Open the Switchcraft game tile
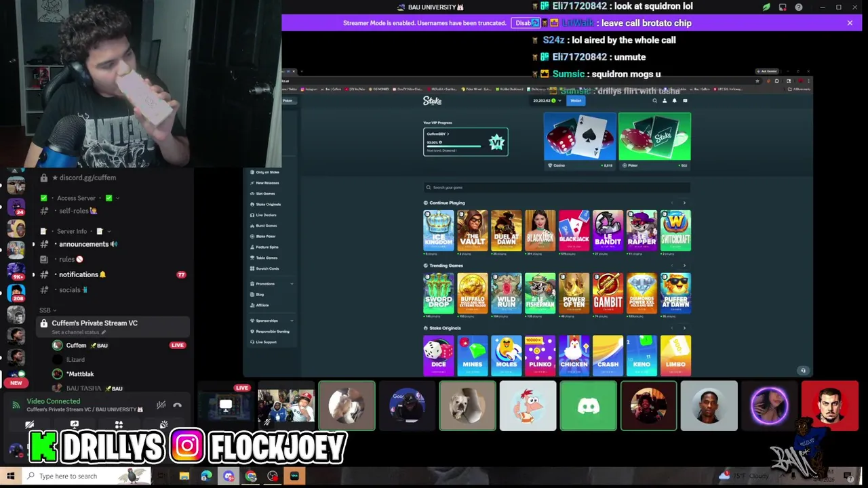The height and width of the screenshot is (488, 868). (675, 230)
